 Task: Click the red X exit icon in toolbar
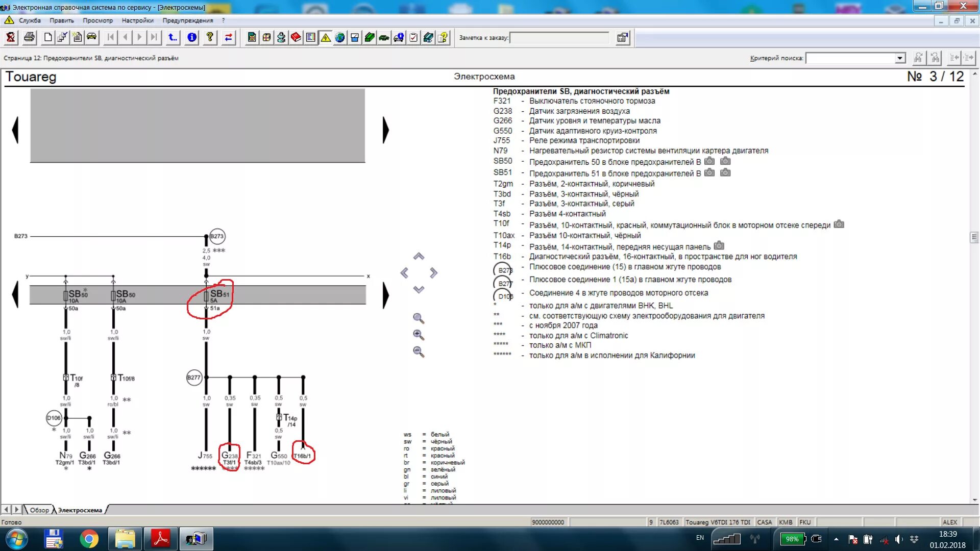pos(11,37)
